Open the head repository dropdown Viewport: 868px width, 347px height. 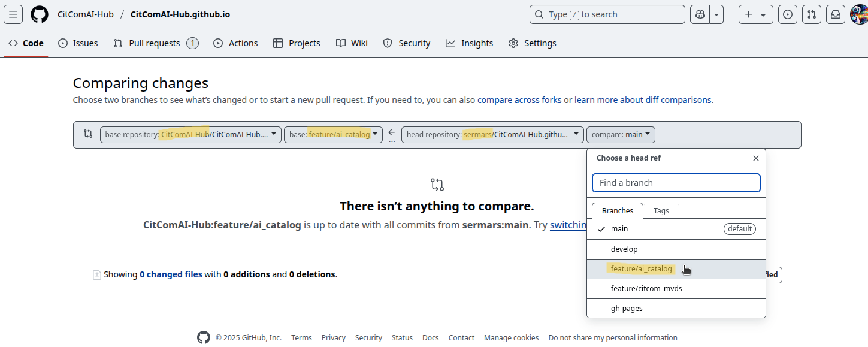(492, 135)
